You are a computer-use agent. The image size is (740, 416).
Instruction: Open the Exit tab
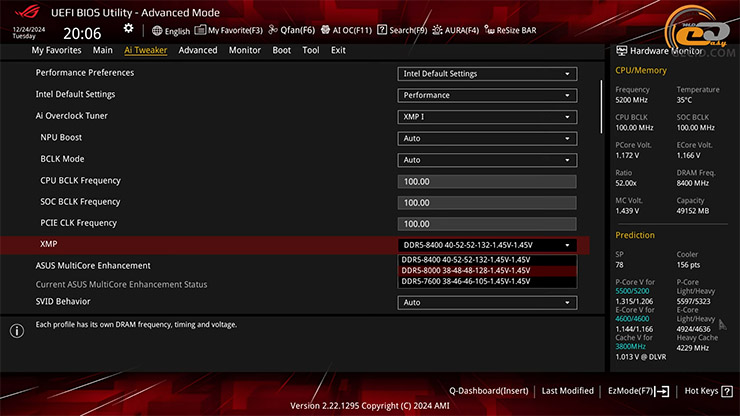pos(338,50)
